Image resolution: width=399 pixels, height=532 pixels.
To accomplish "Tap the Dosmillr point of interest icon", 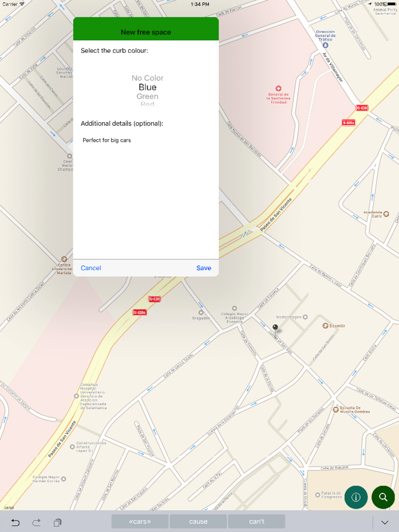I will pos(325,326).
